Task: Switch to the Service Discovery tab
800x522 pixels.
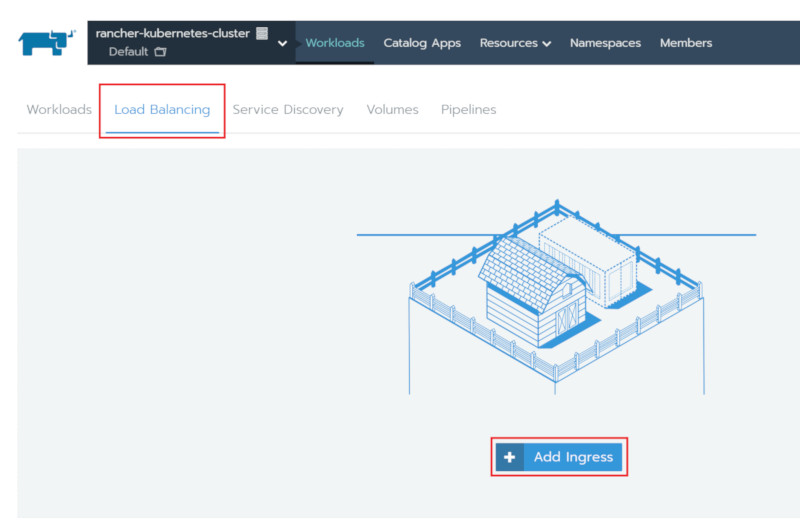Action: tap(288, 110)
